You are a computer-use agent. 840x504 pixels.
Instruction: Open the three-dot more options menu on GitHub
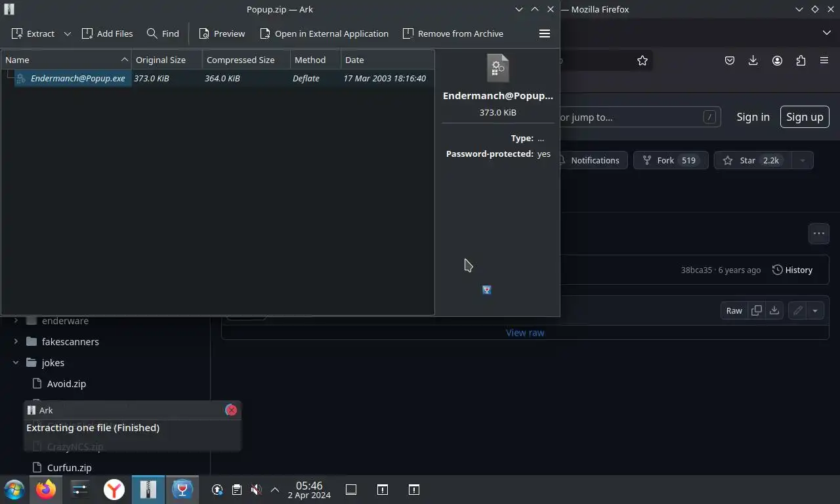[819, 234]
